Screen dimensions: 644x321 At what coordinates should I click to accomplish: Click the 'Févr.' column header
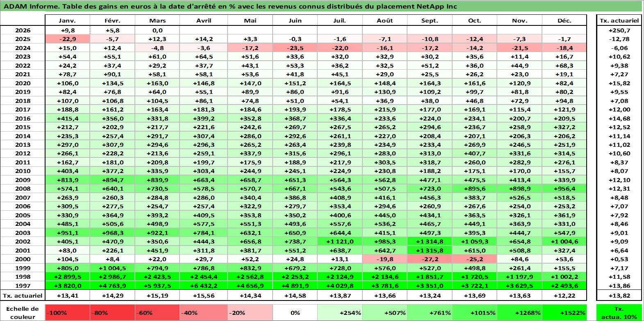pos(112,20)
